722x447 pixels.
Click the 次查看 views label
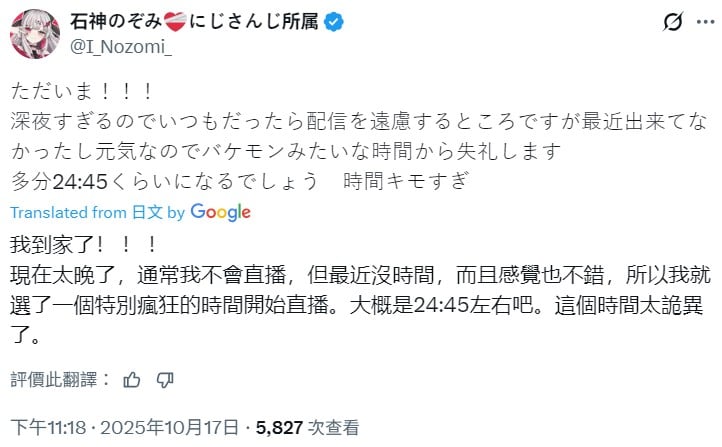click(334, 427)
